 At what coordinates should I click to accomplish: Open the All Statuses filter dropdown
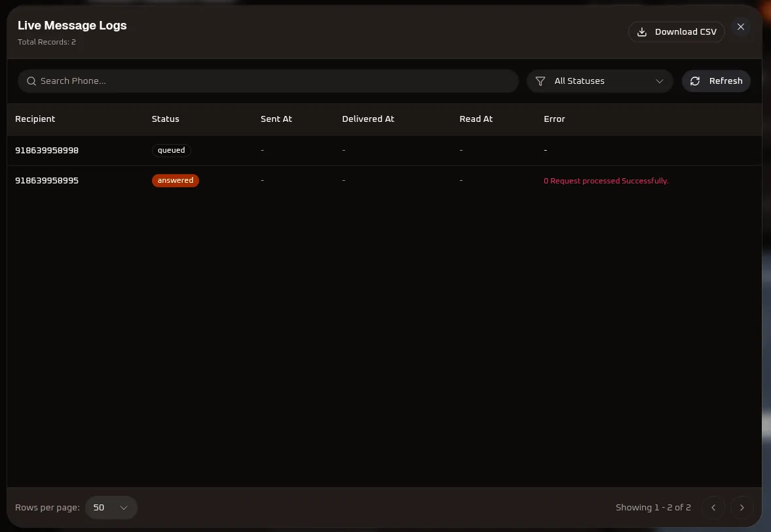(599, 81)
